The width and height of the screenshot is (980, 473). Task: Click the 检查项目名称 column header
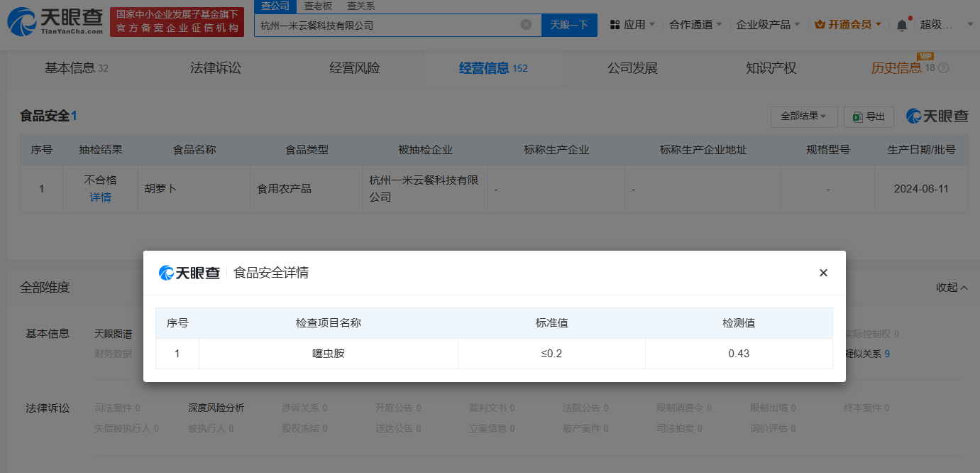tap(329, 323)
